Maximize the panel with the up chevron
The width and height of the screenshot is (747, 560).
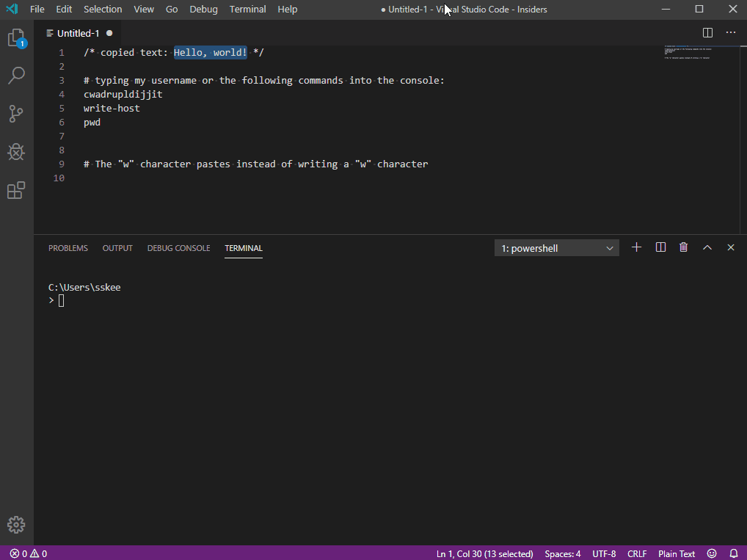(x=707, y=247)
